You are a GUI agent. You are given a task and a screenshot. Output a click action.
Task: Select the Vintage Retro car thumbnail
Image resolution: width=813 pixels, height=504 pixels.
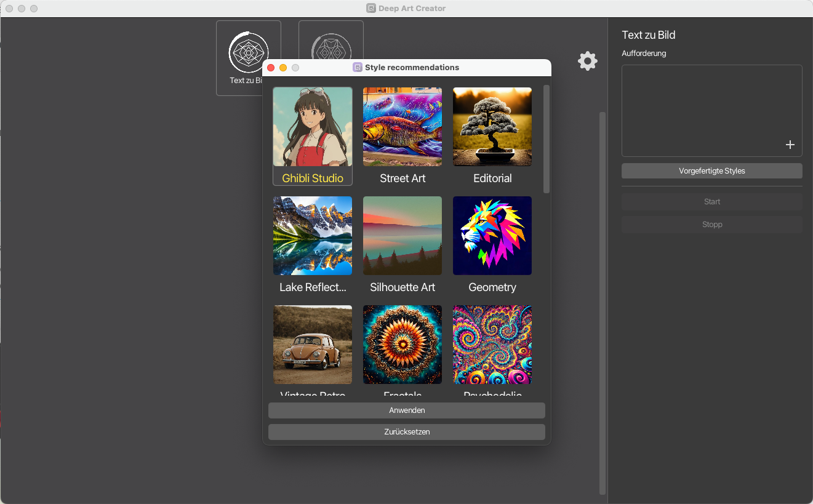tap(313, 345)
